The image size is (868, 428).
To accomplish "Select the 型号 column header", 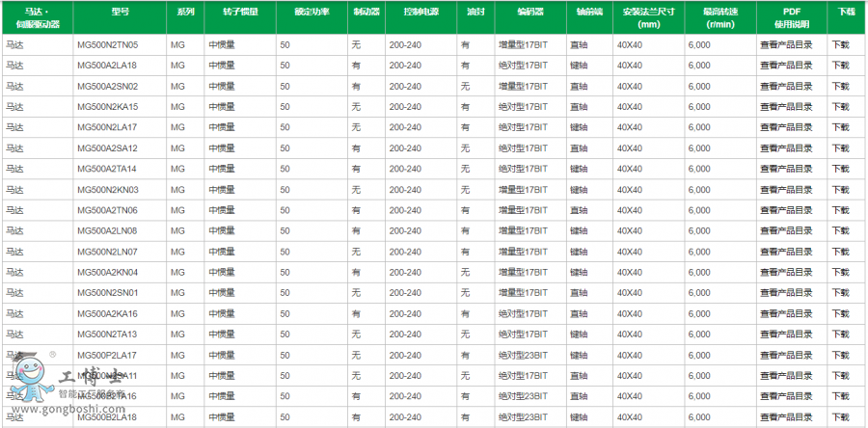I will 120,17.
